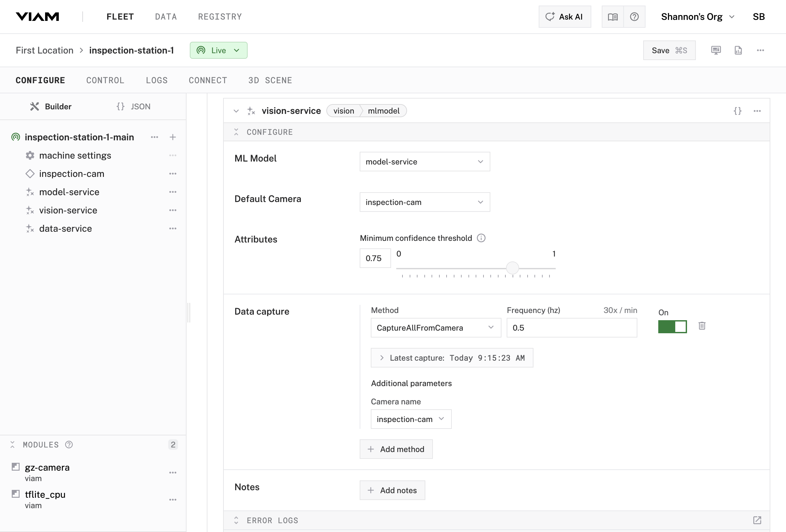Click info icon beside Minimum confidence threshold
This screenshot has height=532, width=786.
point(481,238)
